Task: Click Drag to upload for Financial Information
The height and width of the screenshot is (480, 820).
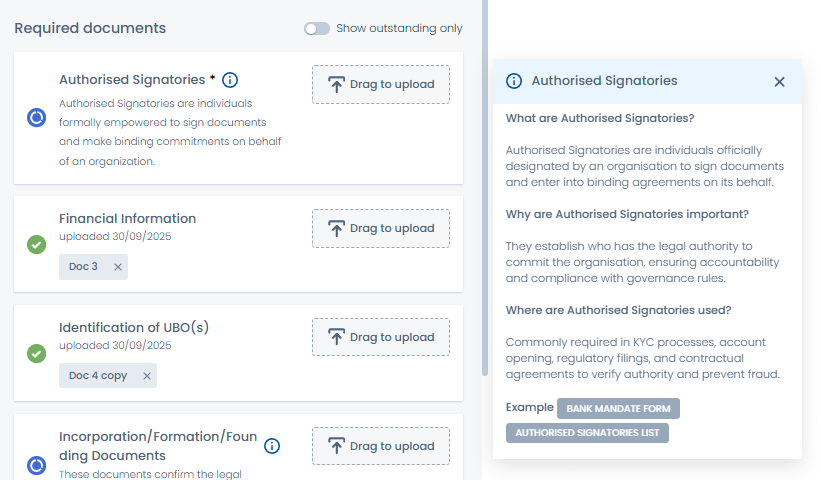Action: (380, 228)
